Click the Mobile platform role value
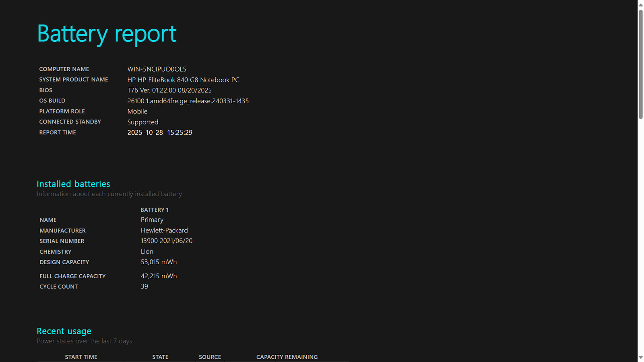The height and width of the screenshot is (362, 644). click(x=137, y=111)
